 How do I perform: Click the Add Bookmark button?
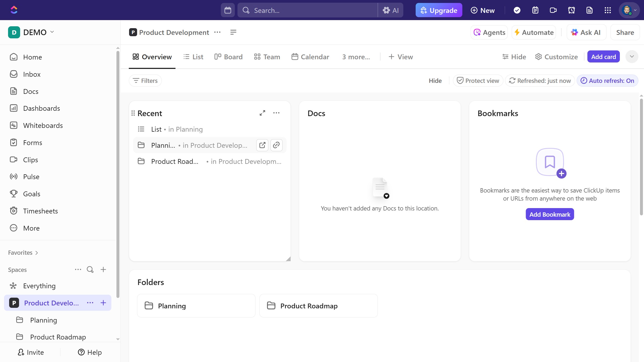[549, 214]
